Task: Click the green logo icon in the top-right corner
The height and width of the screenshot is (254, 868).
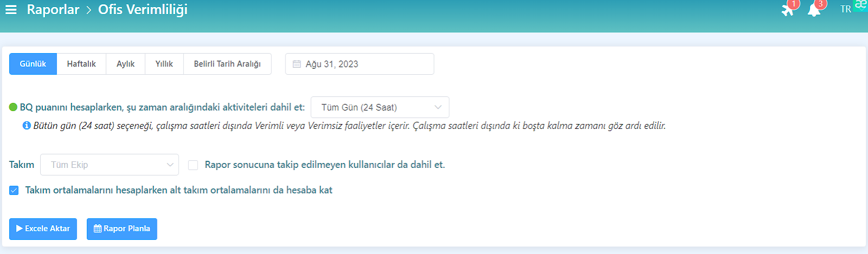Action: [x=860, y=5]
